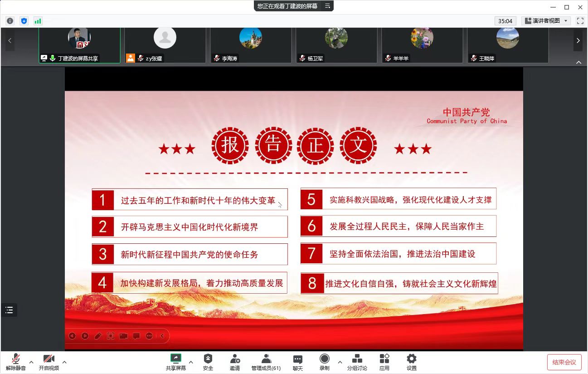This screenshot has height=374, width=588.
Task: Click the End Meeting (结束会议) button
Action: (564, 362)
